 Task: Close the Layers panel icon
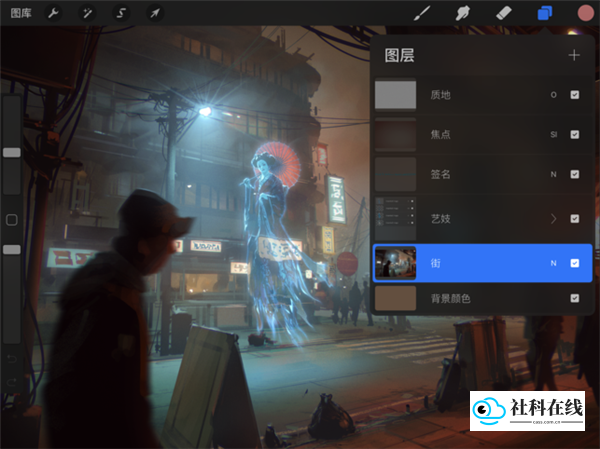(545, 13)
